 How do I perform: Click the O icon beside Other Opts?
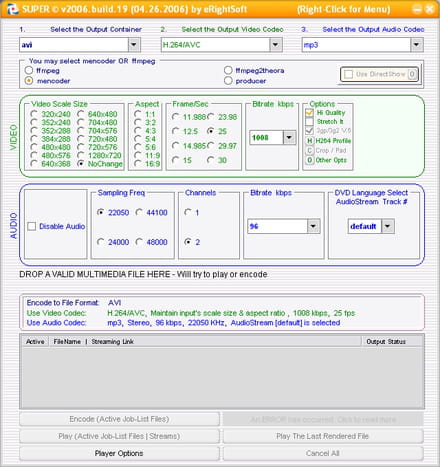[x=309, y=160]
